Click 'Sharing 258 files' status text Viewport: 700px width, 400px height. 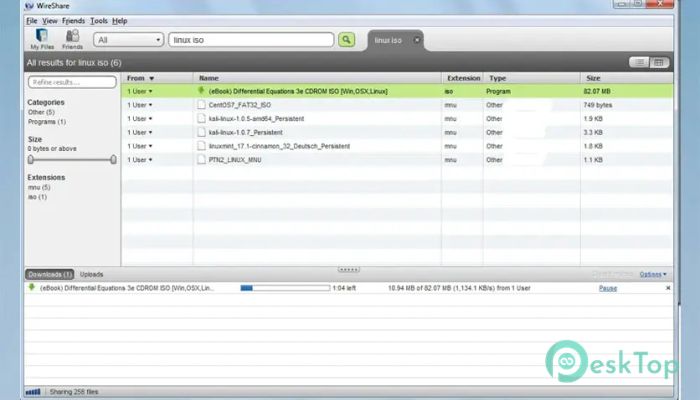(74, 392)
